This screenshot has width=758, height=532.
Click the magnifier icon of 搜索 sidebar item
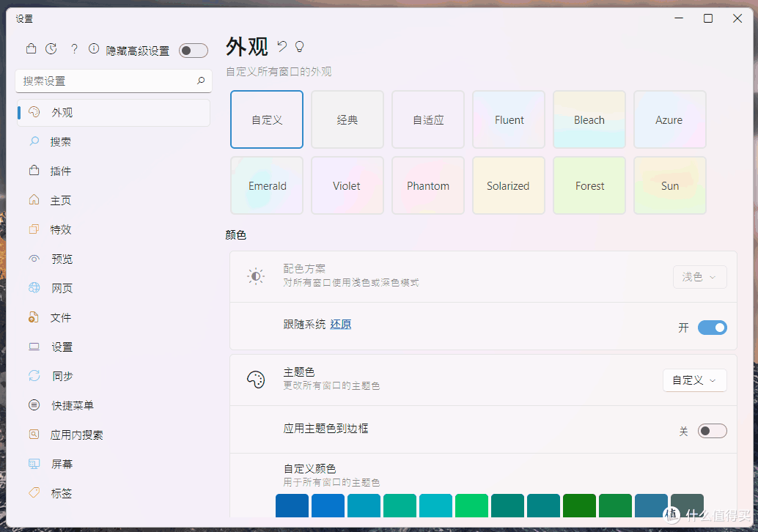tap(34, 141)
